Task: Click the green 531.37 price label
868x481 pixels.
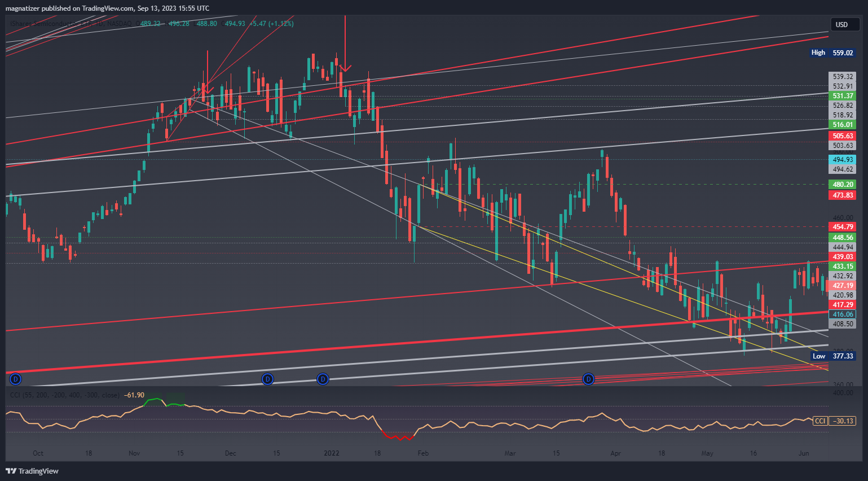Action: 843,96
